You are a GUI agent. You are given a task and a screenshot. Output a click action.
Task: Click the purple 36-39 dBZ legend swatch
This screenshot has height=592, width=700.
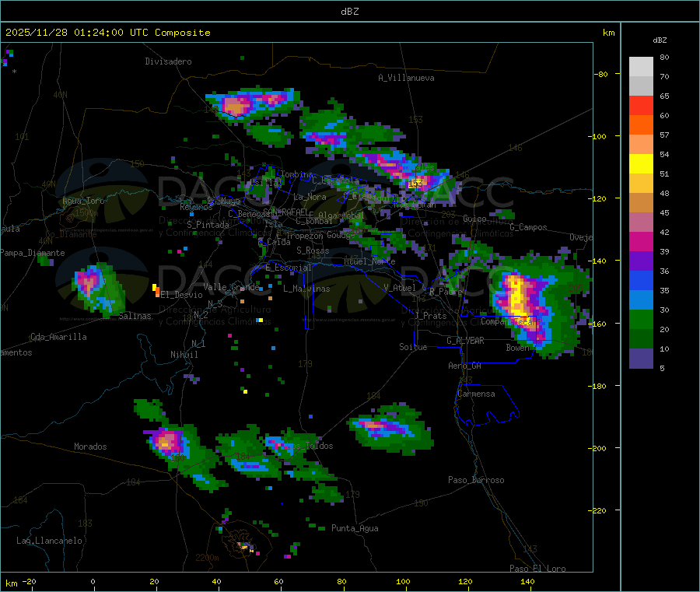point(641,261)
